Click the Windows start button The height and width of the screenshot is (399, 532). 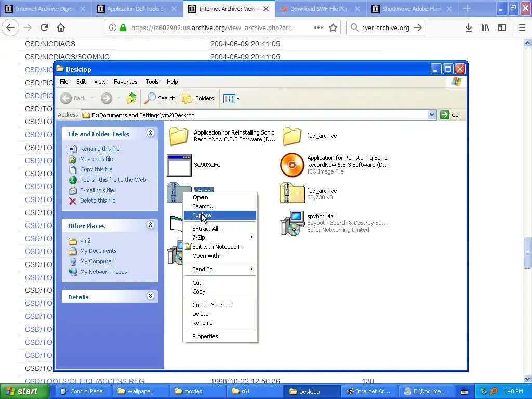tap(24, 391)
